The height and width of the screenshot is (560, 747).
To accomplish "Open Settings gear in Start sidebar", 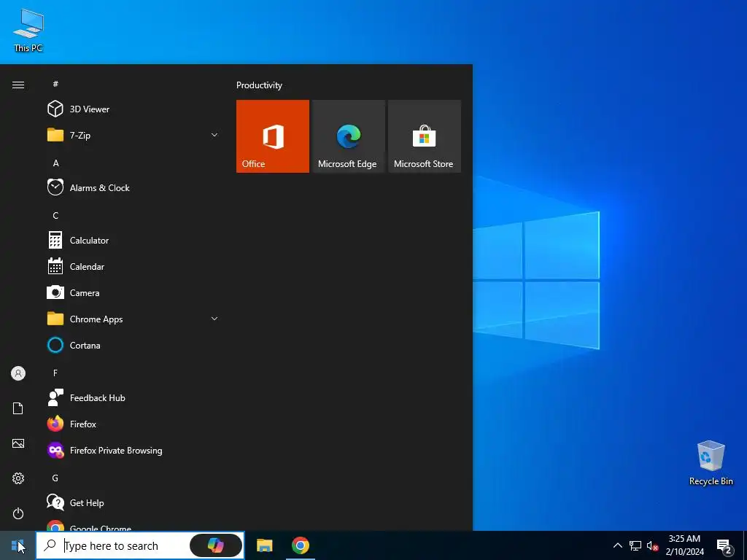I will [x=18, y=478].
